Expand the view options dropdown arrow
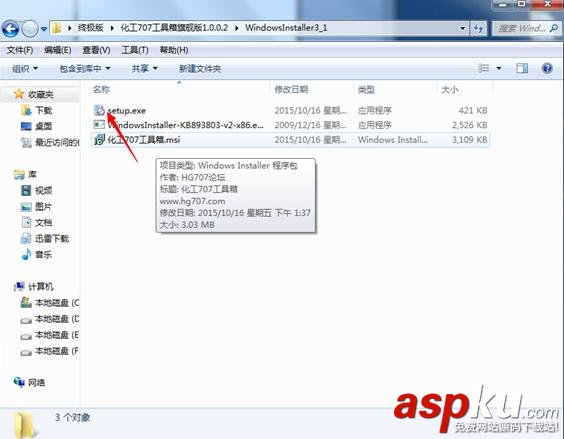 point(499,68)
